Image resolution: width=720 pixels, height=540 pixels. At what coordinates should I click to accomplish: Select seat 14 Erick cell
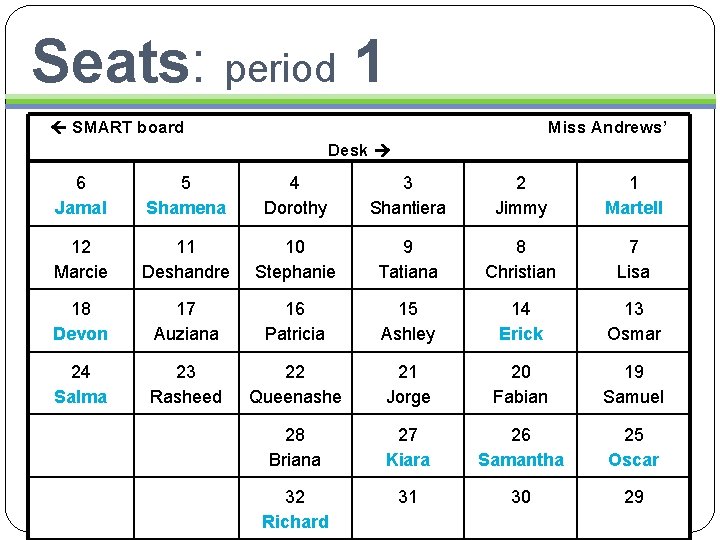pos(521,321)
